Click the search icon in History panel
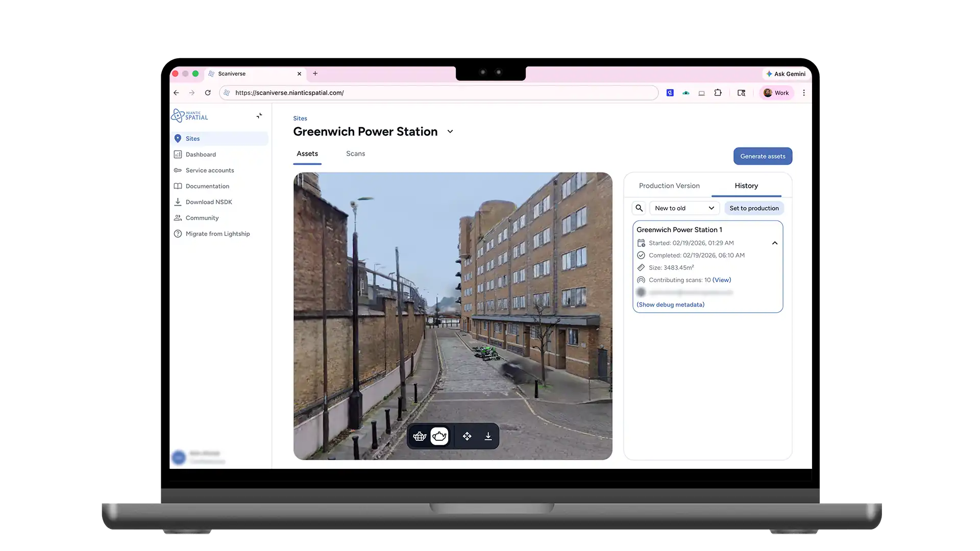980x551 pixels. tap(639, 208)
